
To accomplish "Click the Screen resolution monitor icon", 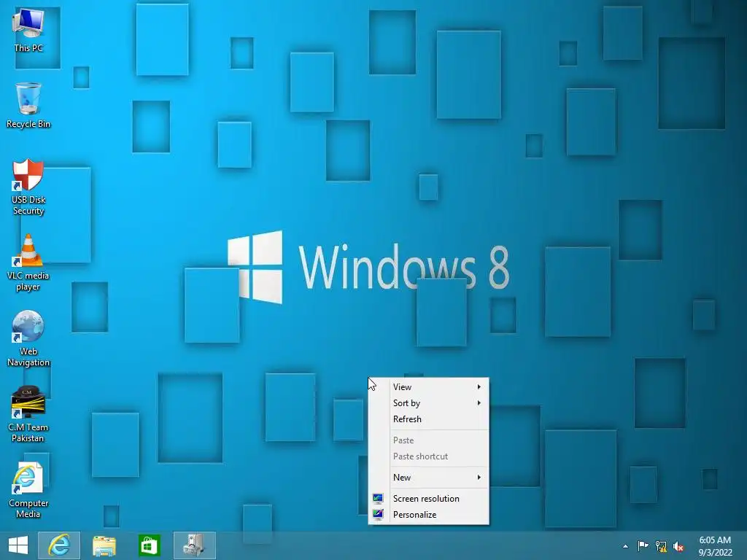I will [379, 499].
